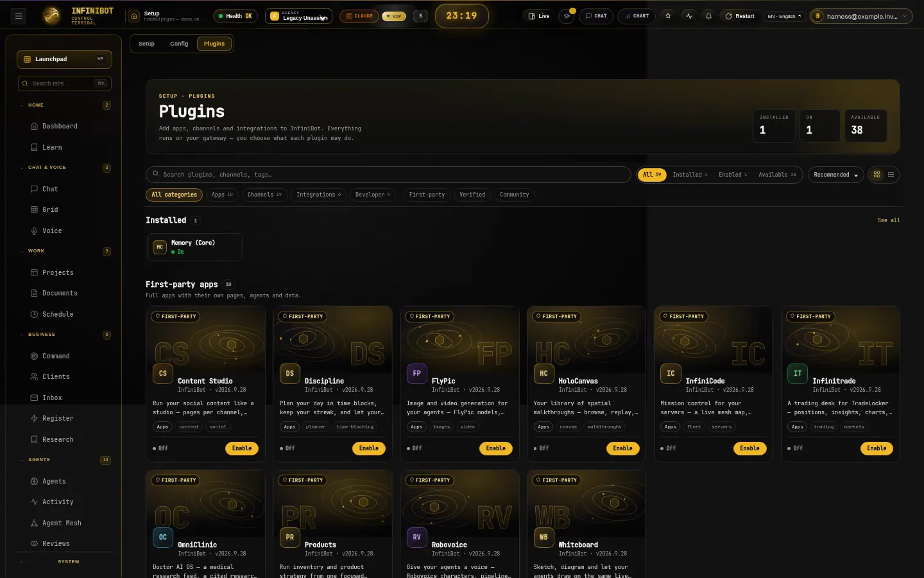Select the Plugins tab
The width and height of the screenshot is (924, 578).
point(214,44)
